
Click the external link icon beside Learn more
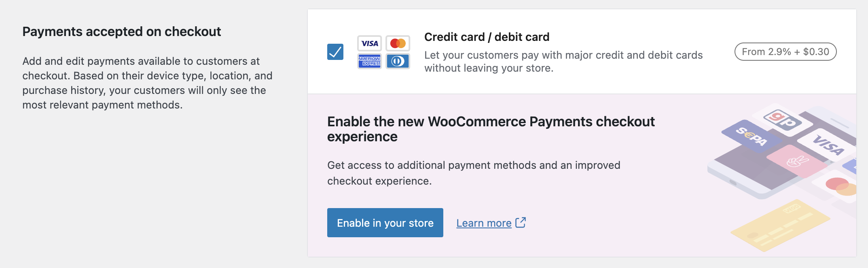[x=521, y=222]
